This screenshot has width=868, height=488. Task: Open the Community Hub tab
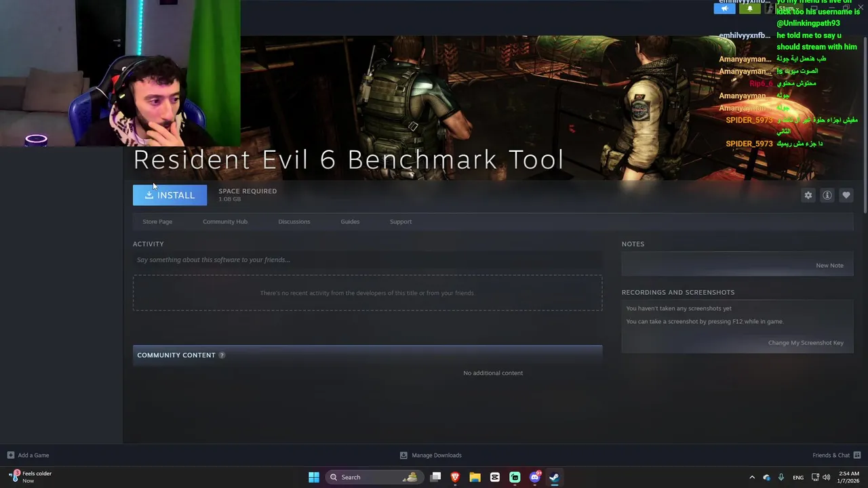[x=225, y=222]
